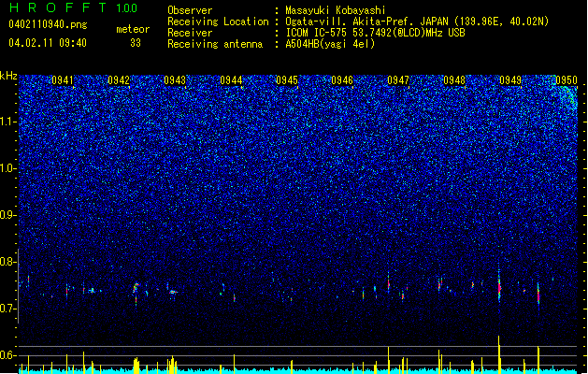Click the Receiver label
Image resolution: width=588 pixels, height=374 pixels.
[190, 33]
